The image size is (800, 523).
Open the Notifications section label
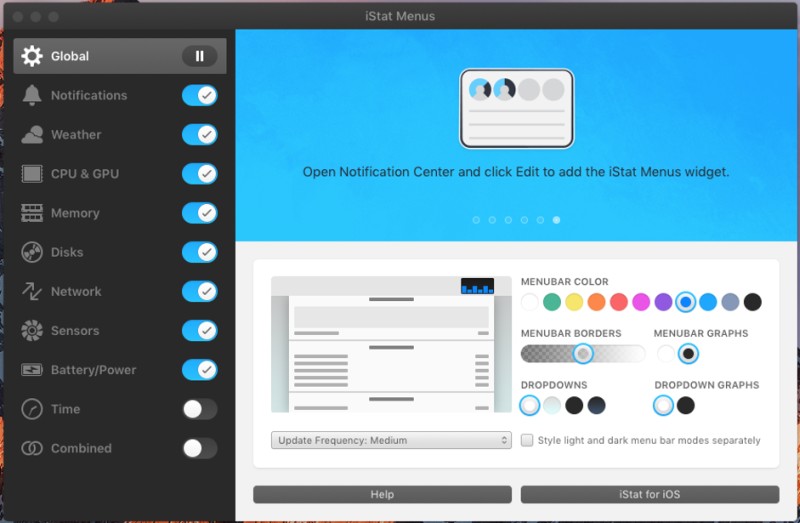pyautogui.click(x=89, y=95)
